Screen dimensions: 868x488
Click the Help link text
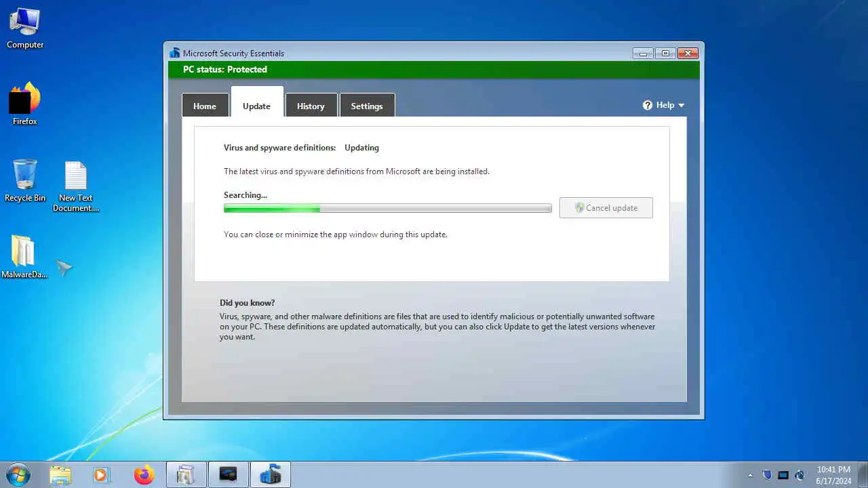coord(665,105)
